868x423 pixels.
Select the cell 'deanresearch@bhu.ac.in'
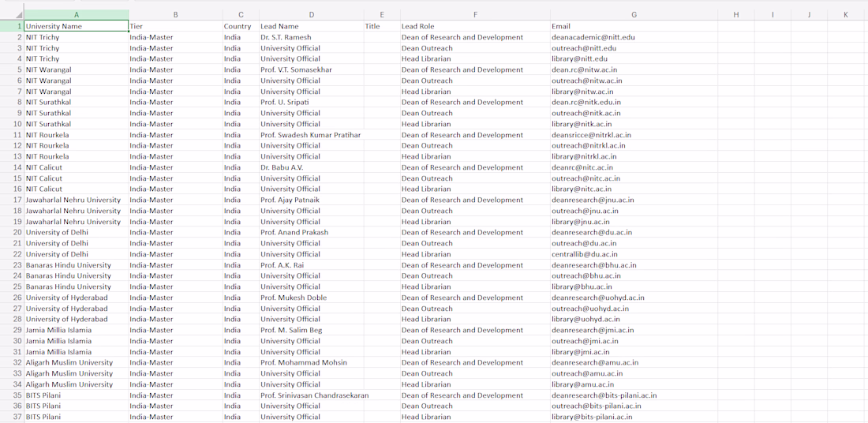tap(634, 265)
